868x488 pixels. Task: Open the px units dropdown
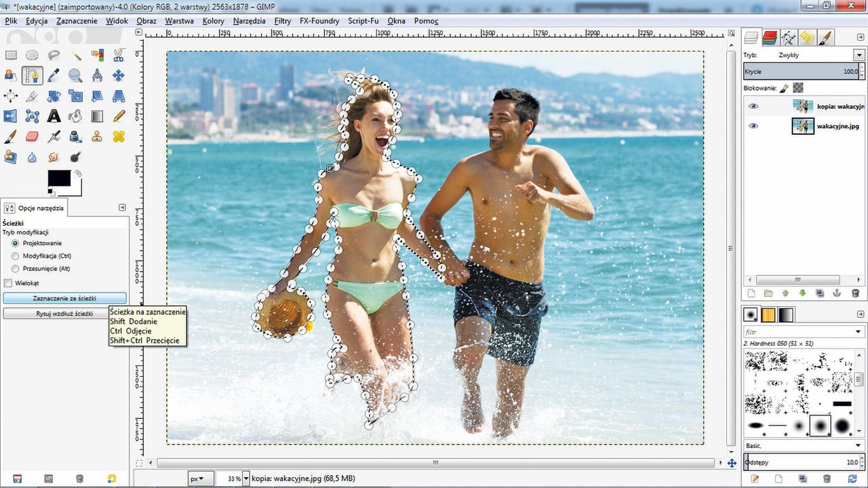click(x=201, y=479)
